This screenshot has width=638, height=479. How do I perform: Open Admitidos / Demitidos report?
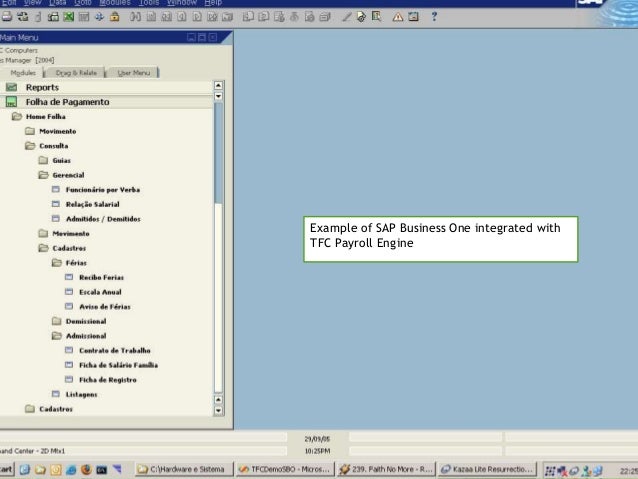coord(103,219)
